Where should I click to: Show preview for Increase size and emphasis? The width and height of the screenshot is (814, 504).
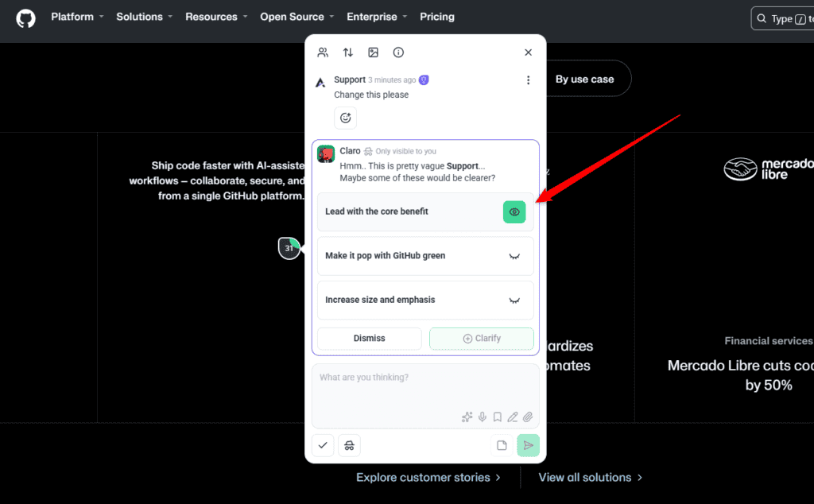point(514,300)
